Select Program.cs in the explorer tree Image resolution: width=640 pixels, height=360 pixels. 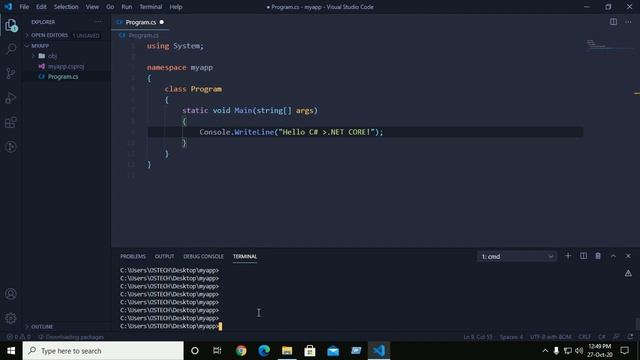pyautogui.click(x=63, y=76)
